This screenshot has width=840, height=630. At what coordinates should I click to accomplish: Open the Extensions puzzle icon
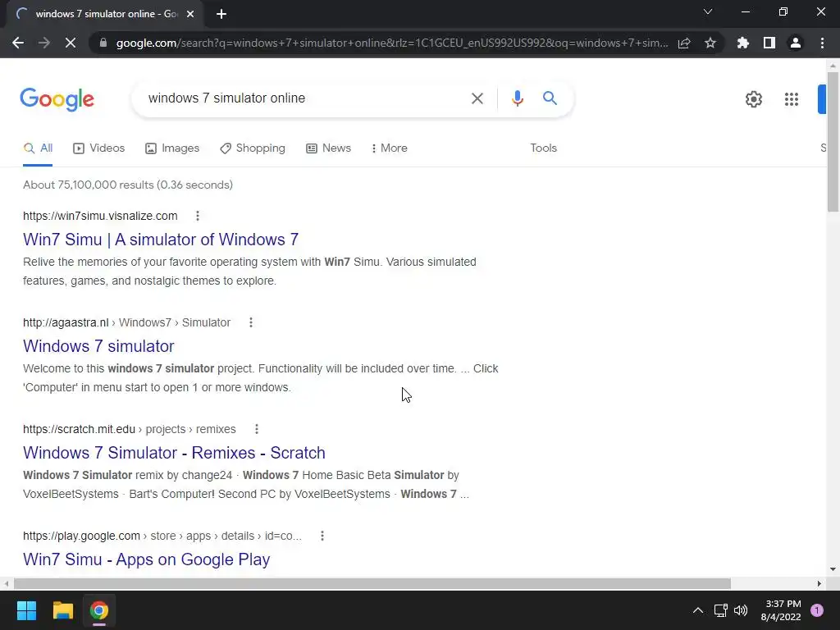point(743,43)
